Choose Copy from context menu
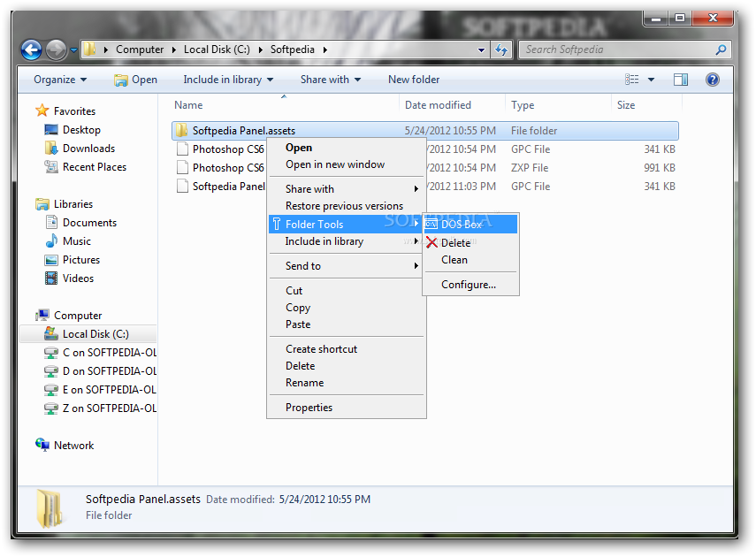 (x=347, y=307)
